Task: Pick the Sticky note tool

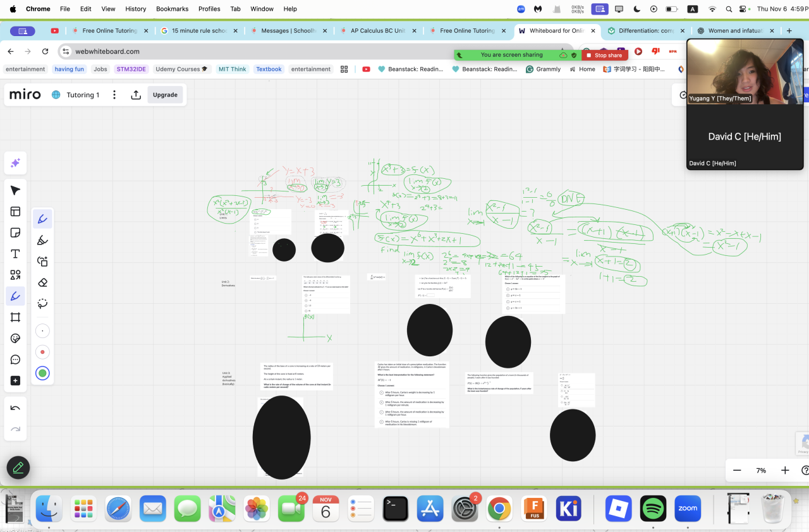Action: (x=15, y=233)
